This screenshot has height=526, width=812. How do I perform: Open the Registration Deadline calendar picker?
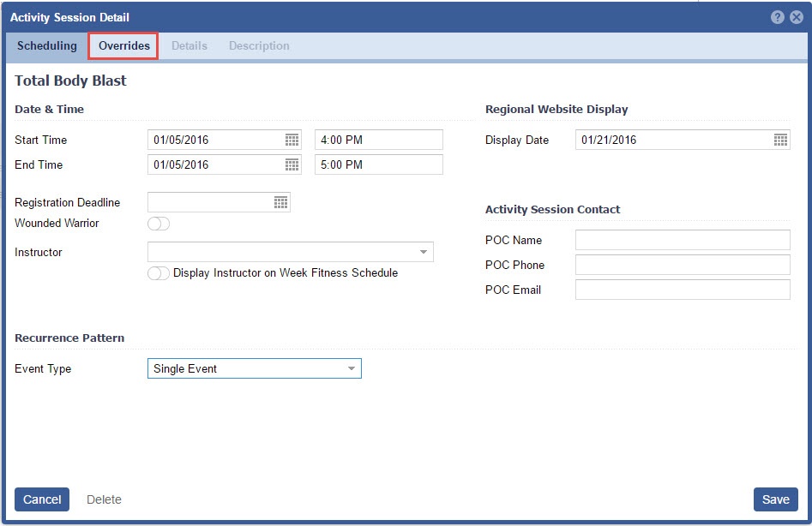pyautogui.click(x=280, y=202)
